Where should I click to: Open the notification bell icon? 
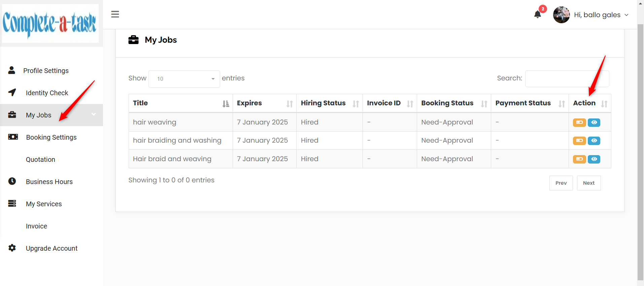pos(538,14)
